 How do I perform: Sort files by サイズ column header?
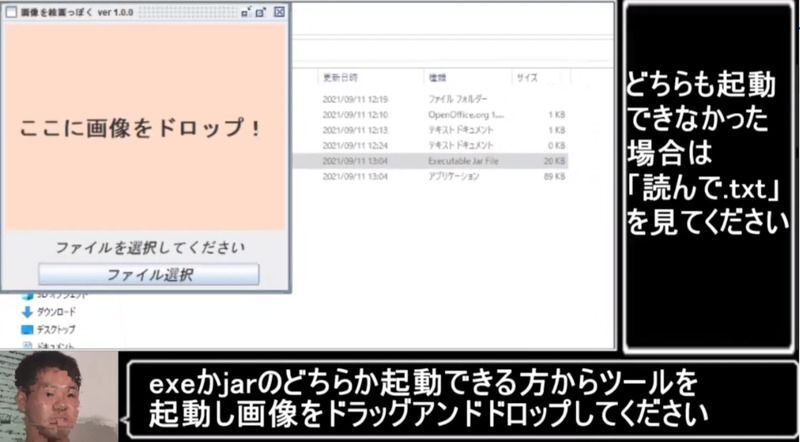click(526, 77)
